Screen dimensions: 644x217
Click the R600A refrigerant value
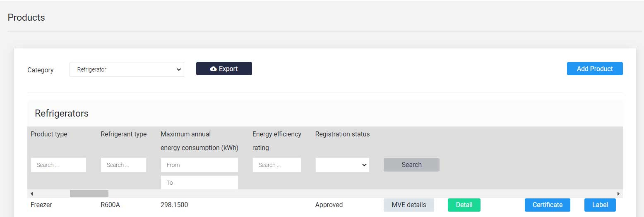point(110,205)
